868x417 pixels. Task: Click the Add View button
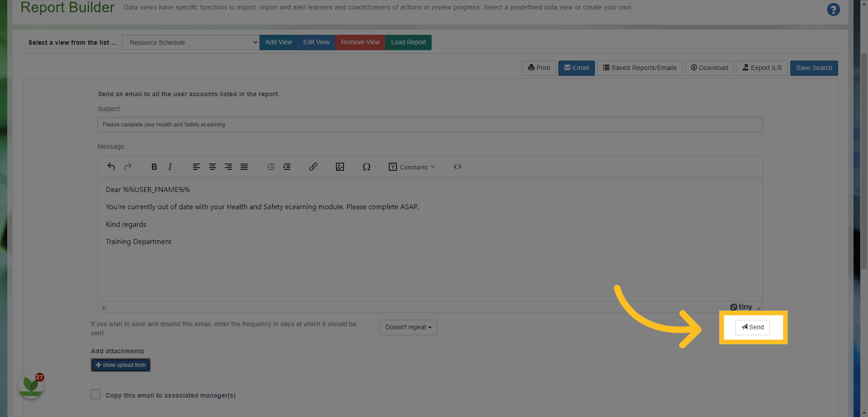pyautogui.click(x=278, y=42)
